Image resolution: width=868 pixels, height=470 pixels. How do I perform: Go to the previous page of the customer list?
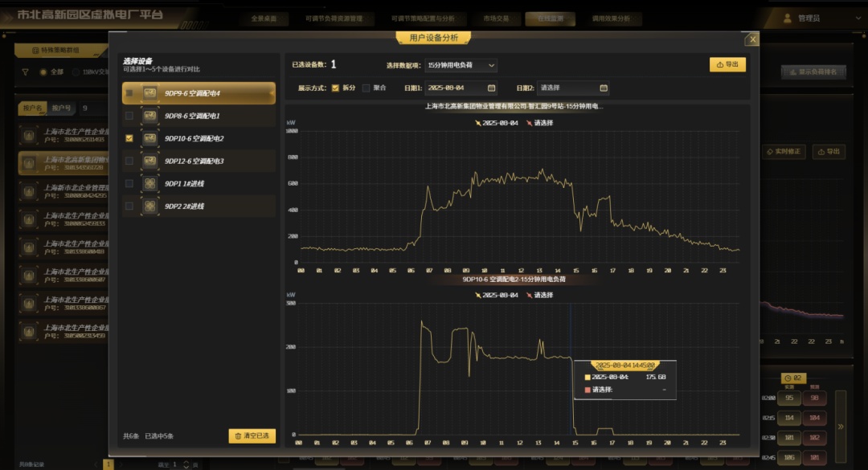[x=96, y=464]
